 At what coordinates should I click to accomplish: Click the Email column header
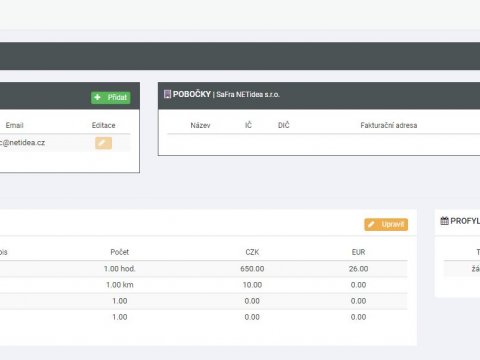coord(14,125)
